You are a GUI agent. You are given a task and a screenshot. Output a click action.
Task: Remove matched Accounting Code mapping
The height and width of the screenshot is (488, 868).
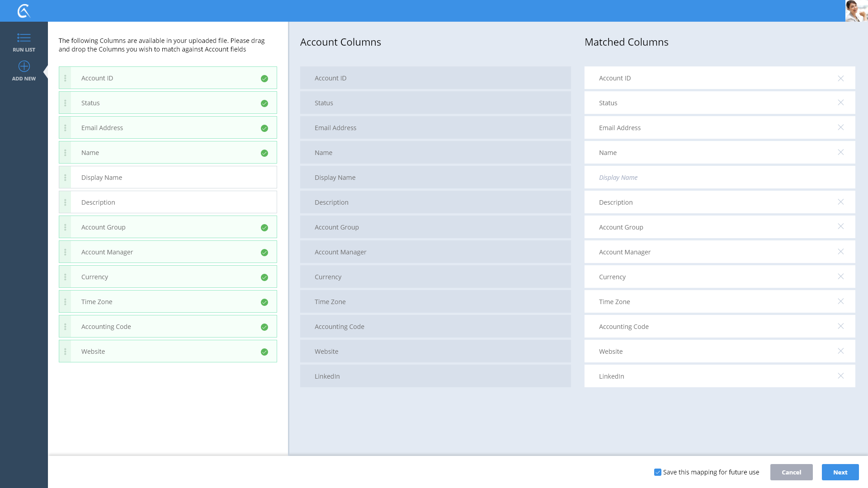click(x=840, y=326)
